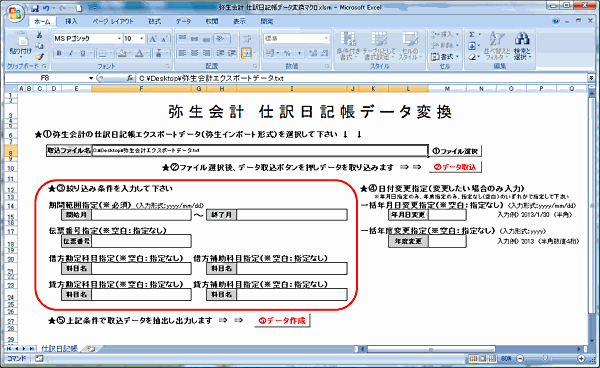Open the number format dropdown (標準)
600x368 pixels.
click(326, 39)
